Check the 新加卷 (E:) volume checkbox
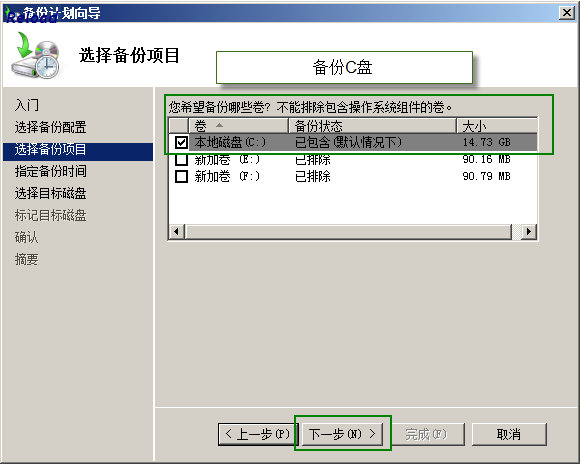Screen dimensions: 580x464 [x=181, y=159]
